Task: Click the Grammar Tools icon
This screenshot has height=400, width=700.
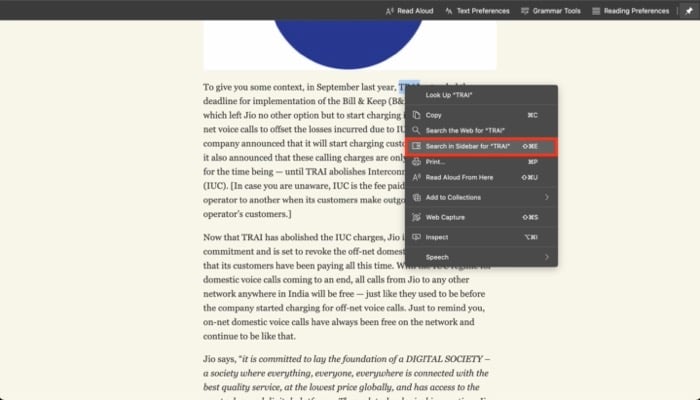Action: point(525,11)
